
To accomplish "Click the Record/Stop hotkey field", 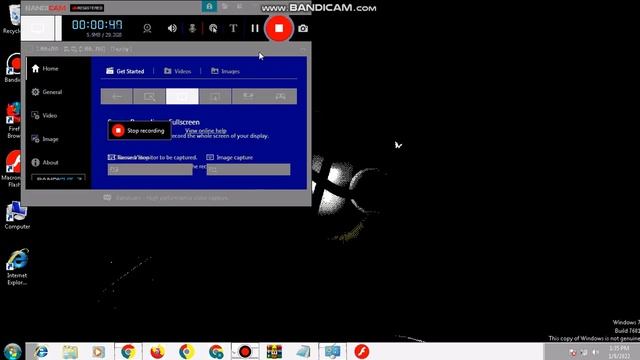I will click(150, 169).
